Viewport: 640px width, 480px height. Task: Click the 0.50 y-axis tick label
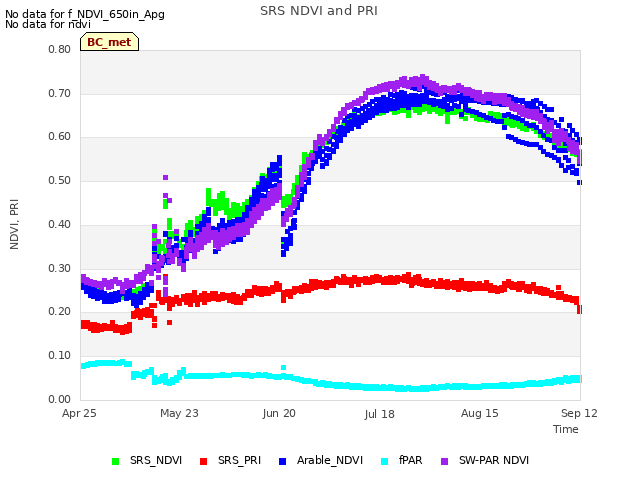pyautogui.click(x=60, y=180)
